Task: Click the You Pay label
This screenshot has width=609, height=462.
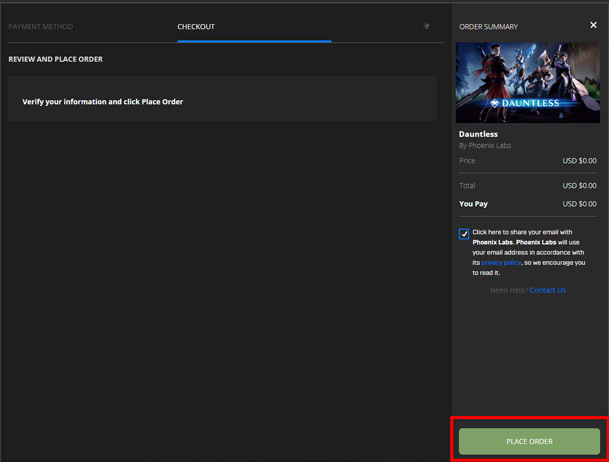Action: 473,203
